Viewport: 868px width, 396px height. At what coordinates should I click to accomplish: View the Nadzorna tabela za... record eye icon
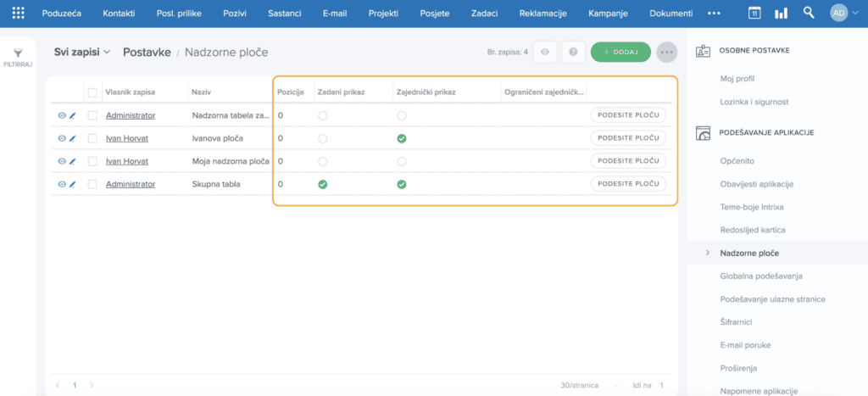(62, 116)
